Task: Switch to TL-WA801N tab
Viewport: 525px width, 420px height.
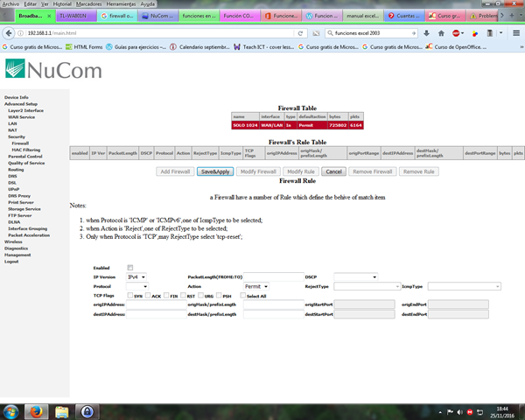Action: coord(76,16)
